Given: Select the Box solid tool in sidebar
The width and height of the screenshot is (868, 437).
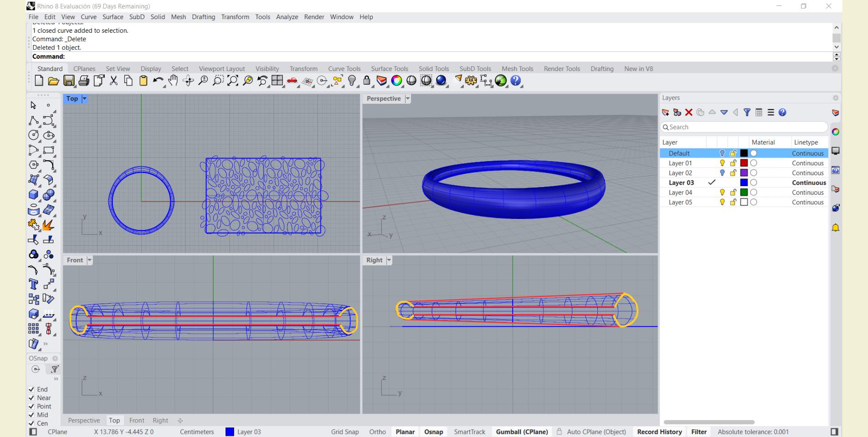Looking at the screenshot, I should point(33,195).
